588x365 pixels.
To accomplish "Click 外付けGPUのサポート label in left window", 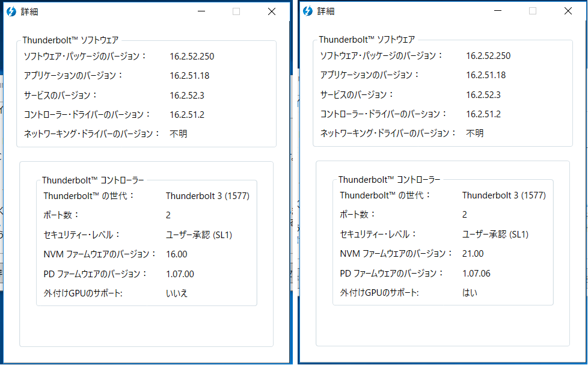I will (x=83, y=293).
